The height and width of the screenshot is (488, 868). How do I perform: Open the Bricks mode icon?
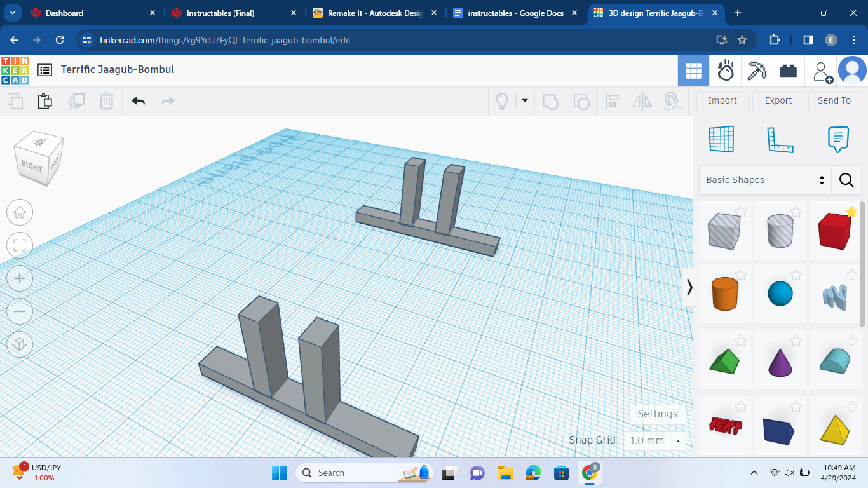(x=789, y=70)
